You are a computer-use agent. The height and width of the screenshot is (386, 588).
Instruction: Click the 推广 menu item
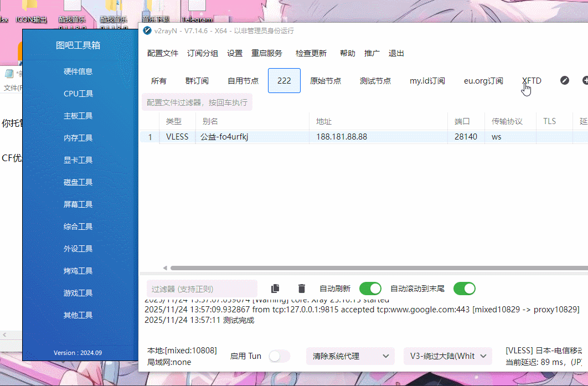point(372,53)
